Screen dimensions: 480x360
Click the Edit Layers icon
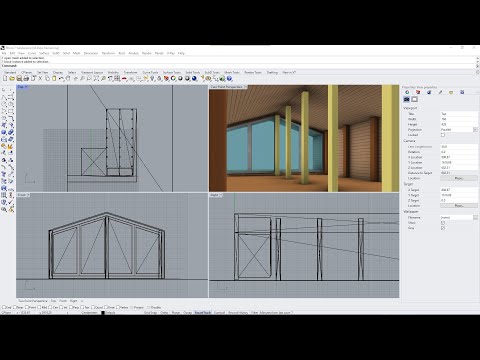coord(166,79)
